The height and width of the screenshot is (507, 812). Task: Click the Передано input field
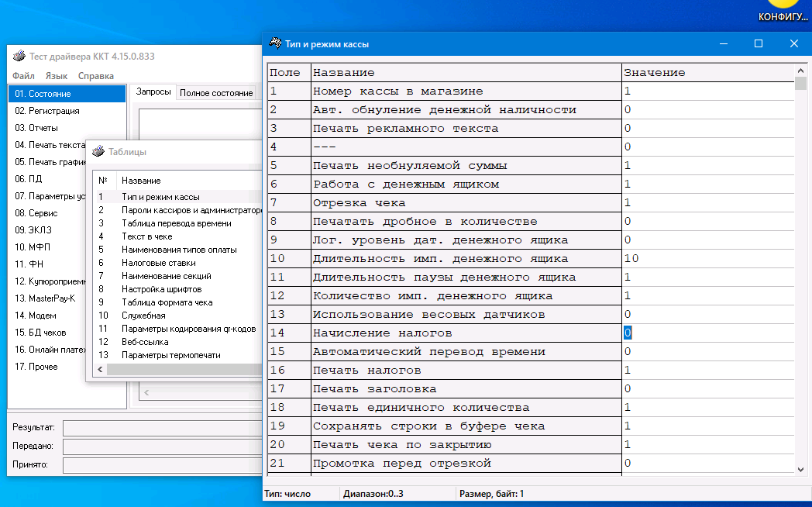[x=163, y=447]
